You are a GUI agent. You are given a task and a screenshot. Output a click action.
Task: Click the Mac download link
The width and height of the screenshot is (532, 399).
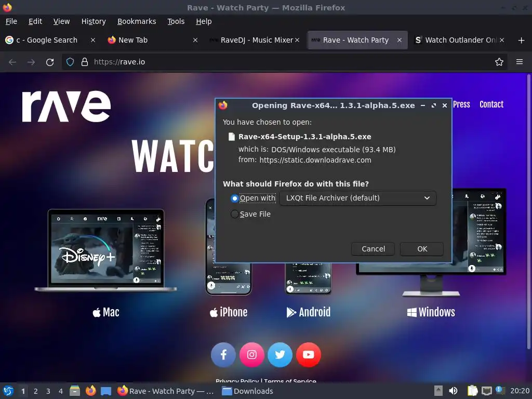click(x=106, y=312)
